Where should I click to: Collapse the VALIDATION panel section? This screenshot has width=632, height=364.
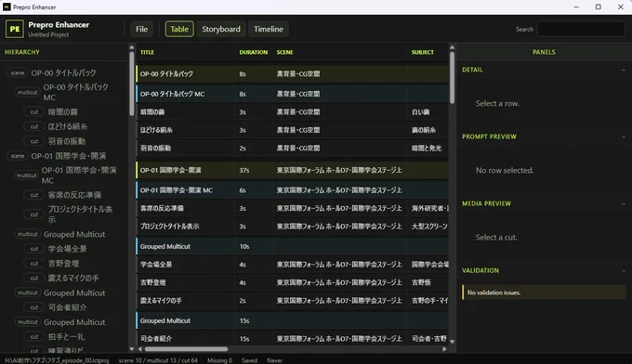point(624,270)
